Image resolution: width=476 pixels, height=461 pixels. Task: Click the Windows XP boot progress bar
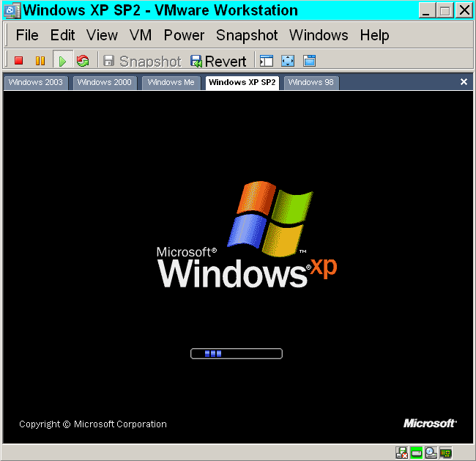(237, 354)
